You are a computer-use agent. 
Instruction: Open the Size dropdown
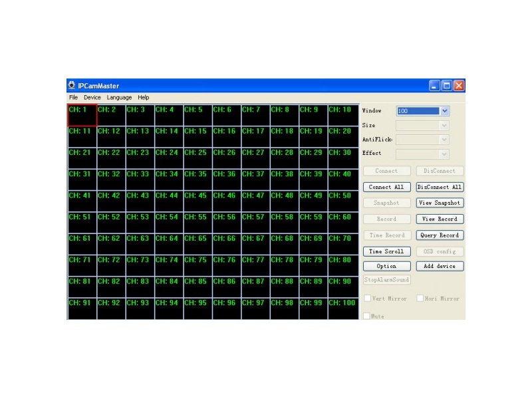444,126
